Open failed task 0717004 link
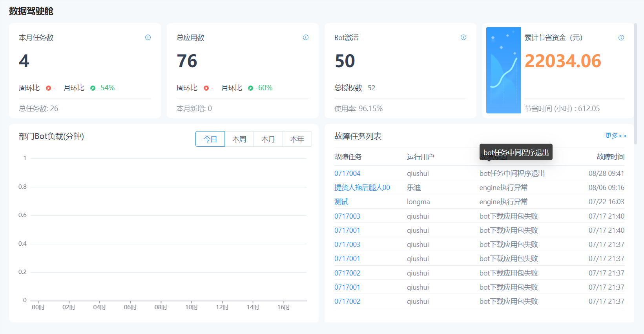Screen dimensions: 644x334 click(347, 173)
